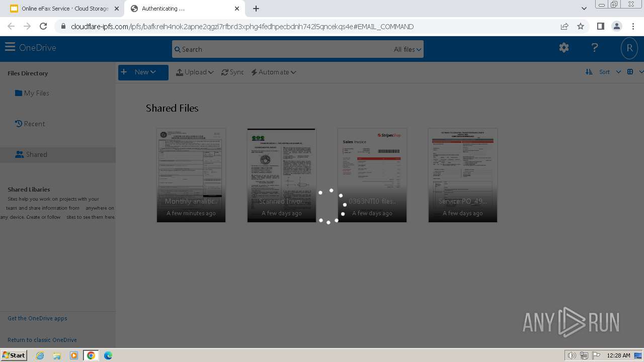This screenshot has width=644, height=362.
Task: Toggle the browser side panel
Action: [600, 26]
